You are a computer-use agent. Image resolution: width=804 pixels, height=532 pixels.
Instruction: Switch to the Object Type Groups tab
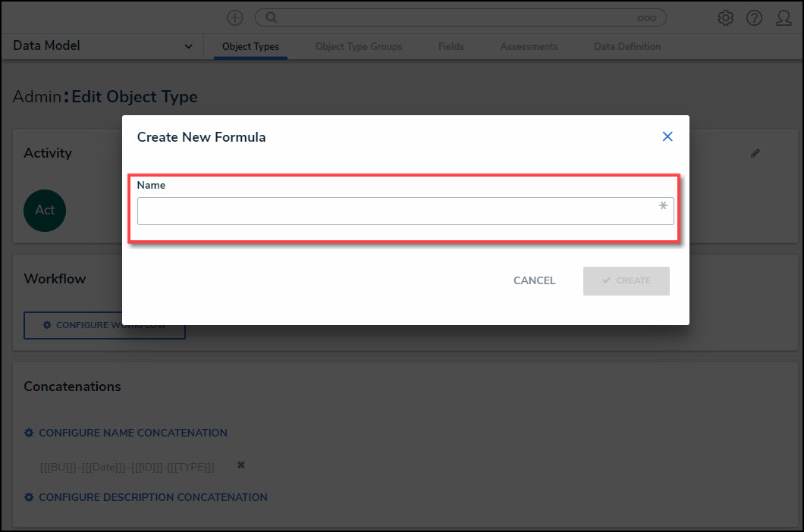[x=359, y=47]
